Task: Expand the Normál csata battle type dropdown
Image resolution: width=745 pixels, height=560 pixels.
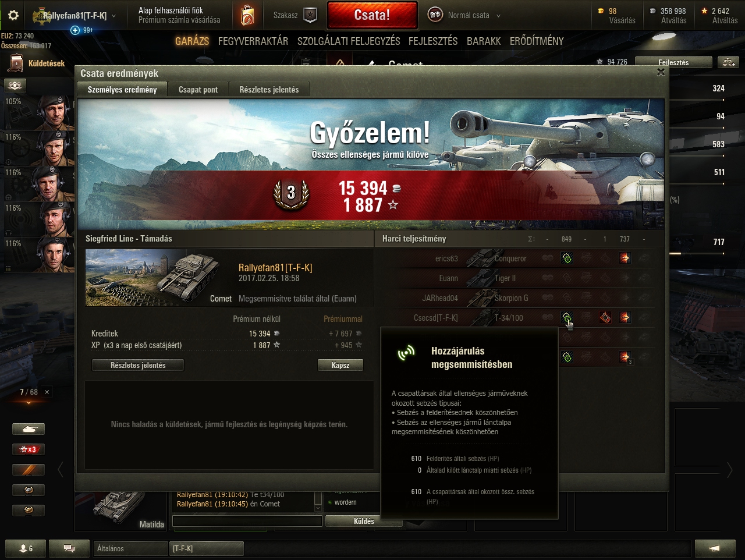Action: click(x=498, y=16)
